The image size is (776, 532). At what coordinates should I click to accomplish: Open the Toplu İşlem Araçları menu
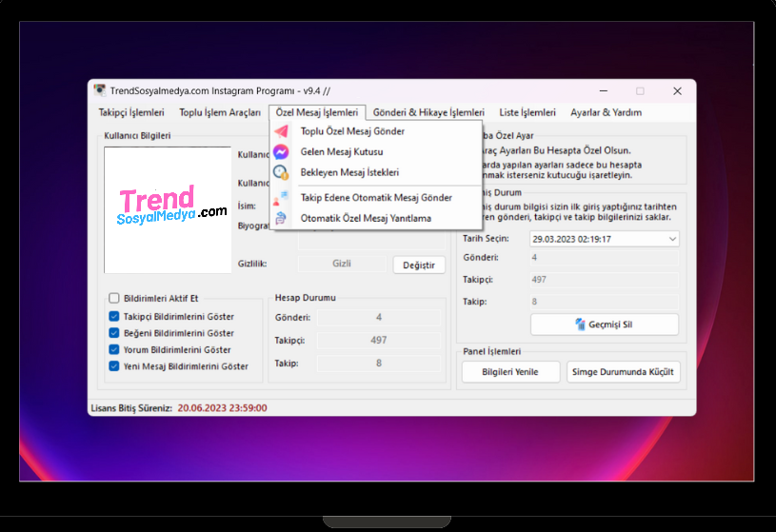click(220, 112)
